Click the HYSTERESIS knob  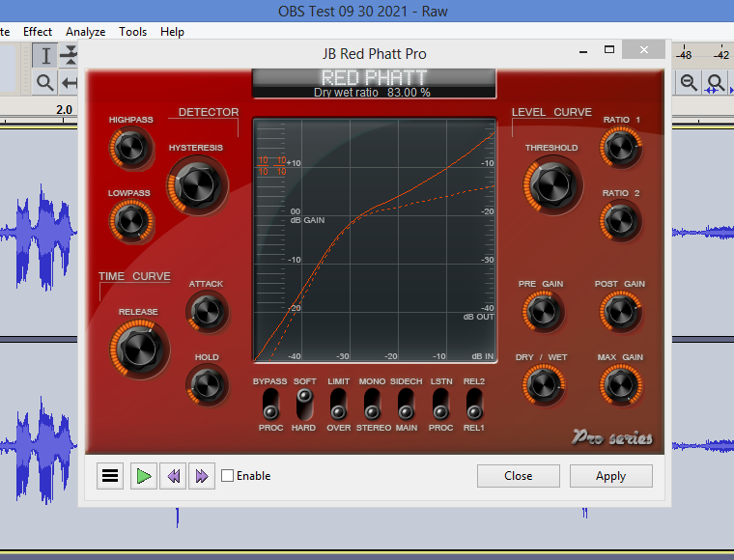197,185
